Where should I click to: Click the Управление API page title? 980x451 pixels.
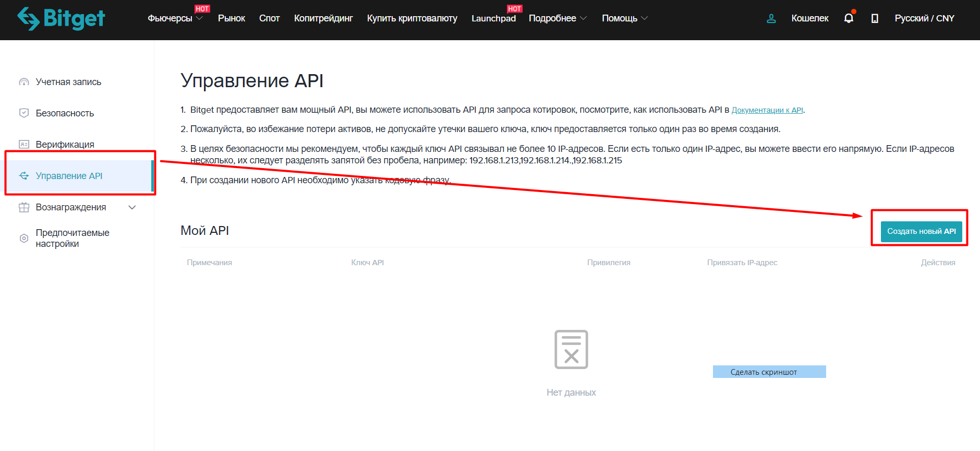(x=252, y=81)
